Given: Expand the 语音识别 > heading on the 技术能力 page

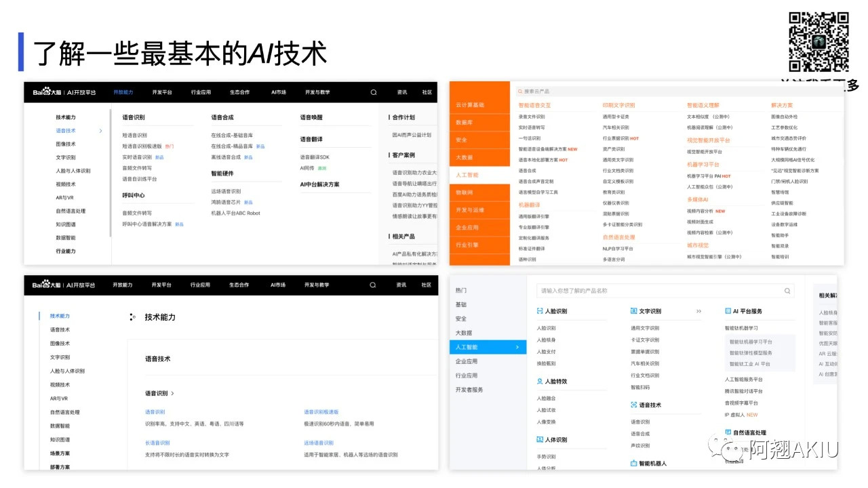Looking at the screenshot, I should point(159,393).
